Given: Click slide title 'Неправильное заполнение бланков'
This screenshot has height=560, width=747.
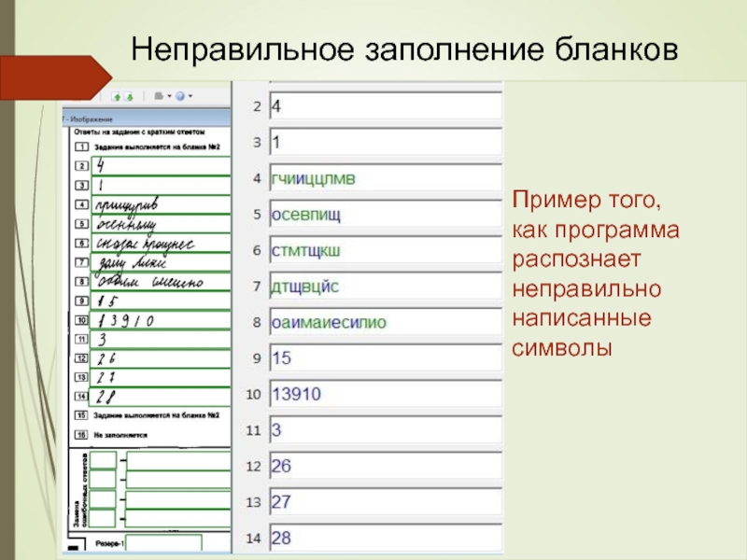Looking at the screenshot, I should [404, 49].
